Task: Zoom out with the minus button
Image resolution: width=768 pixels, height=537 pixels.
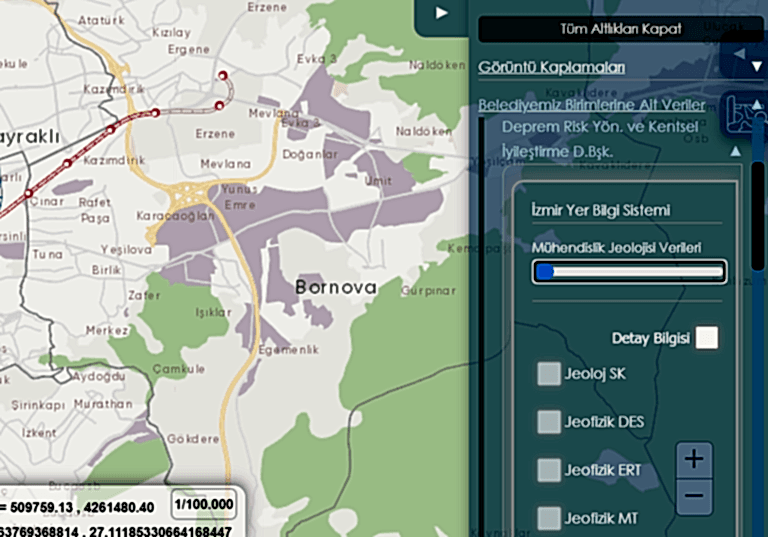Action: coord(694,496)
